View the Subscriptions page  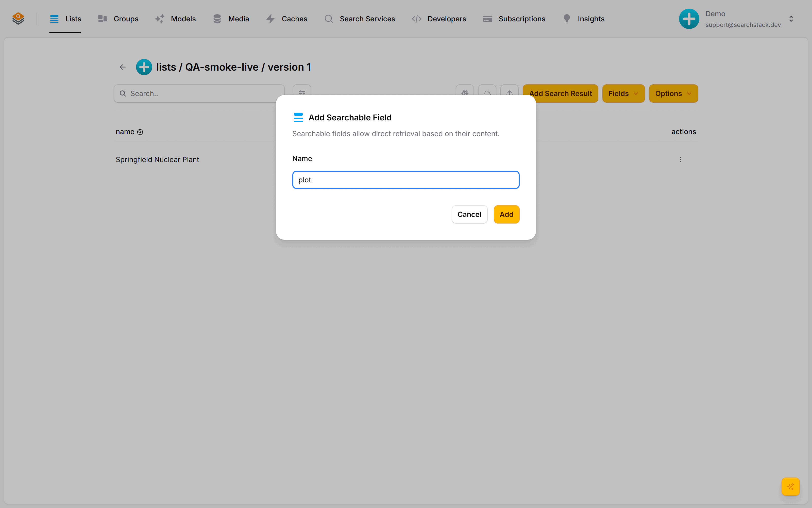point(514,19)
